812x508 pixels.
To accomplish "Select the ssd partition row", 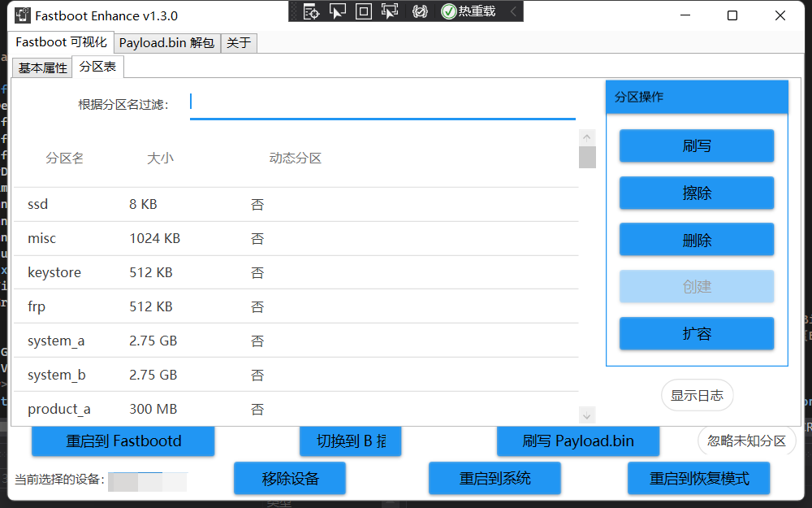I will 296,204.
